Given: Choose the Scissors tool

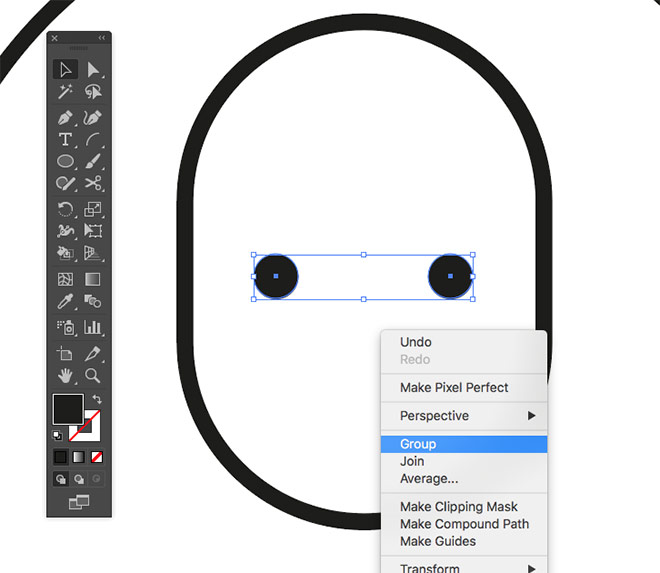Looking at the screenshot, I should point(93,184).
